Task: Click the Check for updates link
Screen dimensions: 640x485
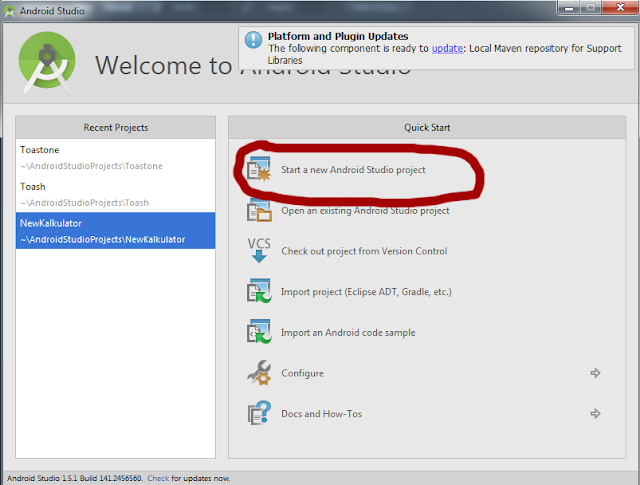Action: 158,478
